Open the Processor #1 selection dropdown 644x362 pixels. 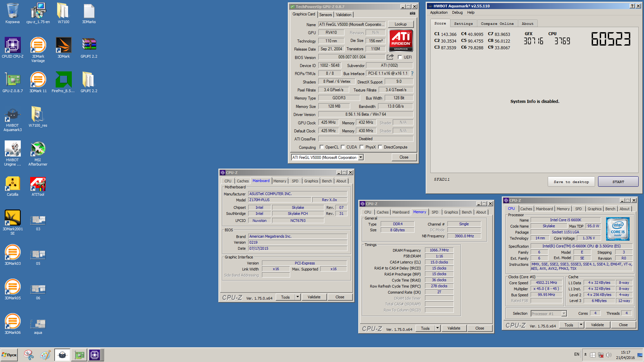549,314
